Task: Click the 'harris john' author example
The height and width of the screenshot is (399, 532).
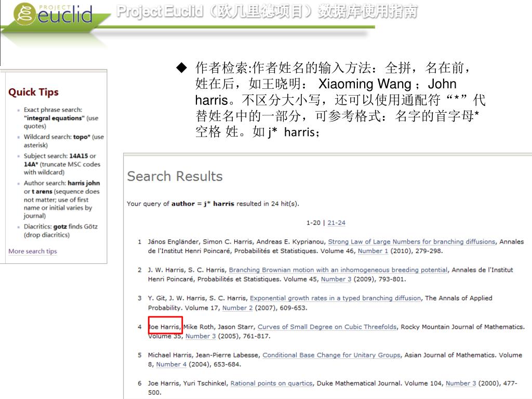Action: [84, 183]
